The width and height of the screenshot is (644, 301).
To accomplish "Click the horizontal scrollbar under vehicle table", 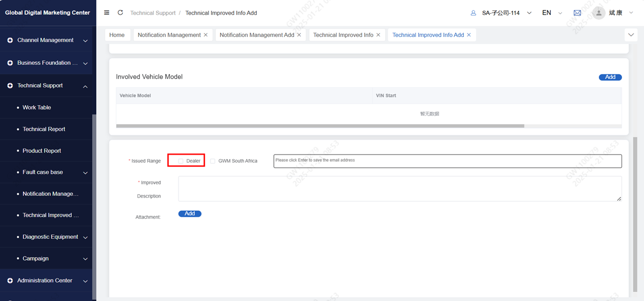I will pos(320,126).
